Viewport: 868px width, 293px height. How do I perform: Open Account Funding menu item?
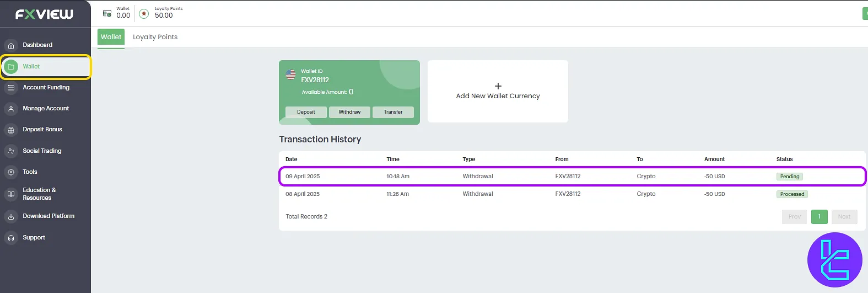(46, 87)
